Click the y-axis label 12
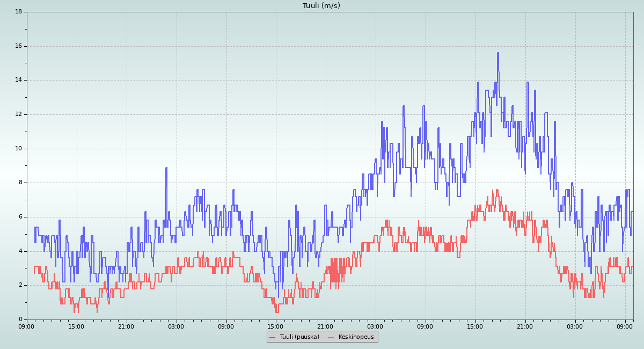Viewport: 644px width, 349px height. click(x=18, y=114)
